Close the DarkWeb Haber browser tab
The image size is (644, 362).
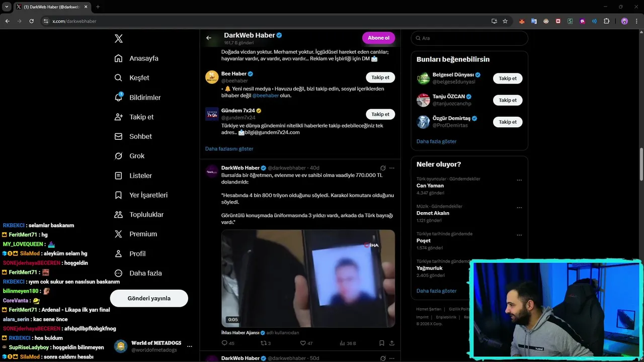tap(86, 7)
